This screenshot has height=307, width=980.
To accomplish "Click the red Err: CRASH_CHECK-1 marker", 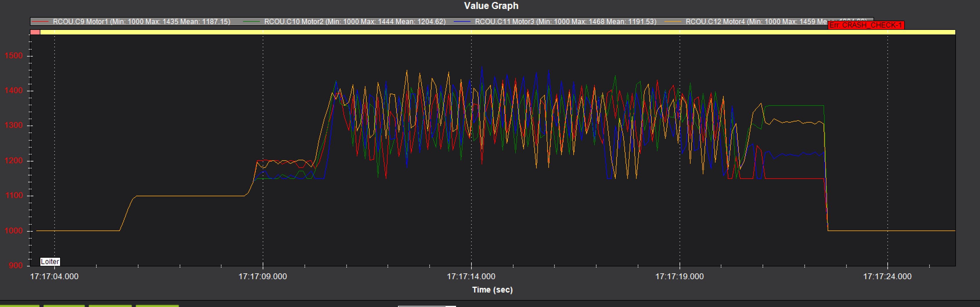I will coord(866,25).
